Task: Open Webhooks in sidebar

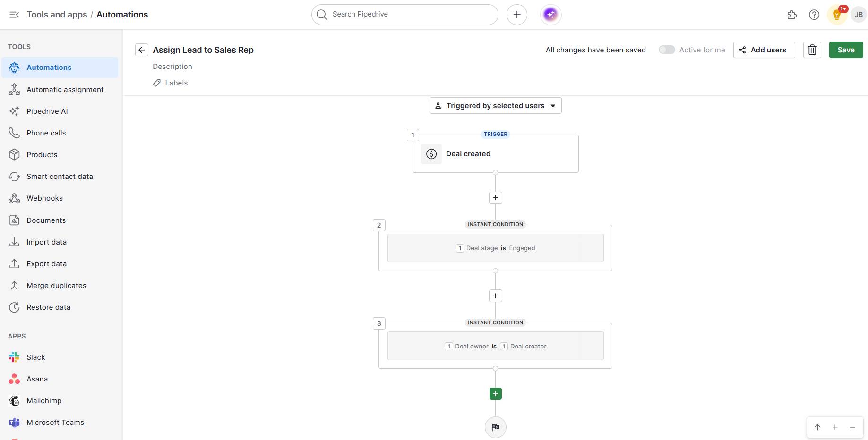Action: click(x=60, y=198)
